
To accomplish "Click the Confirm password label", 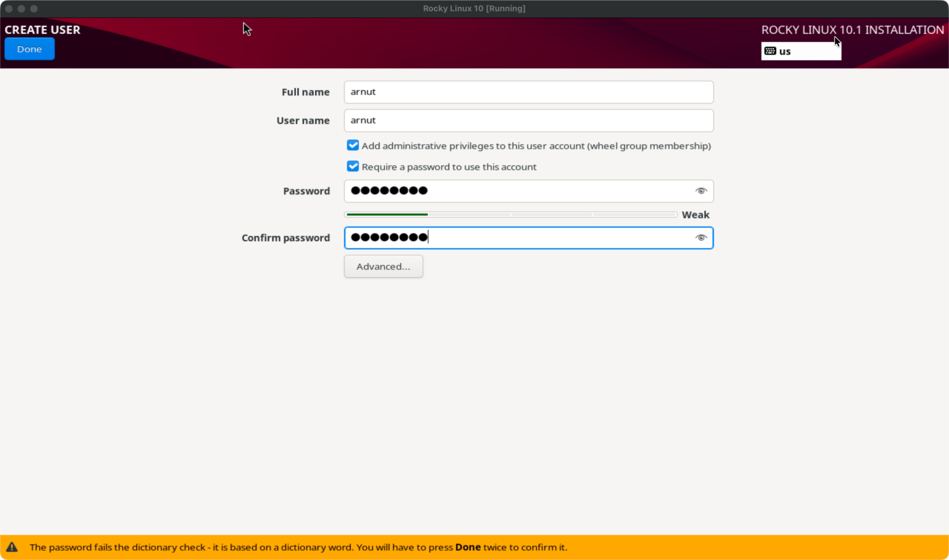I will point(285,238).
